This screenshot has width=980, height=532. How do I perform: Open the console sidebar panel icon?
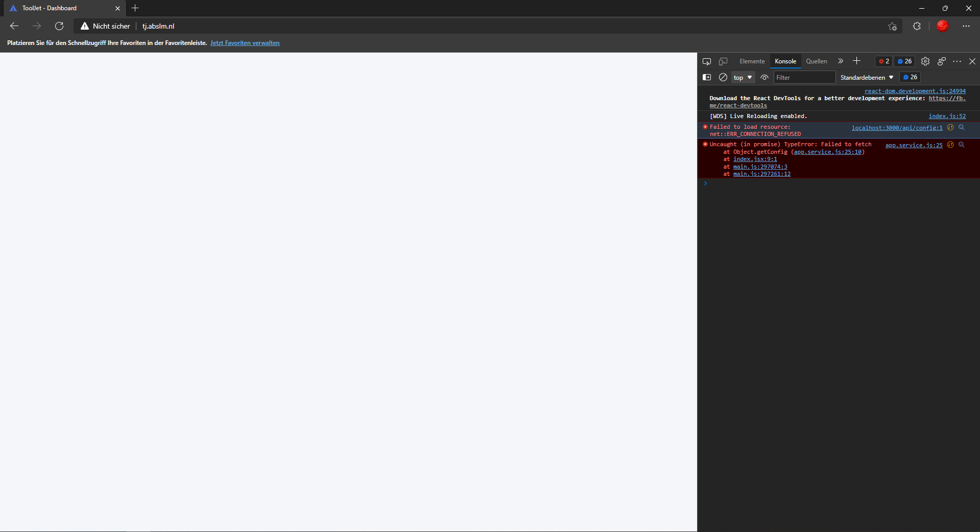coord(707,77)
